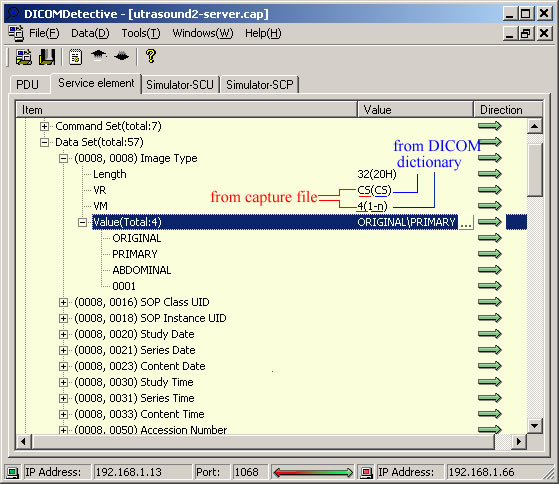Open the Help(H) menu
This screenshot has width=559, height=484.
(263, 33)
